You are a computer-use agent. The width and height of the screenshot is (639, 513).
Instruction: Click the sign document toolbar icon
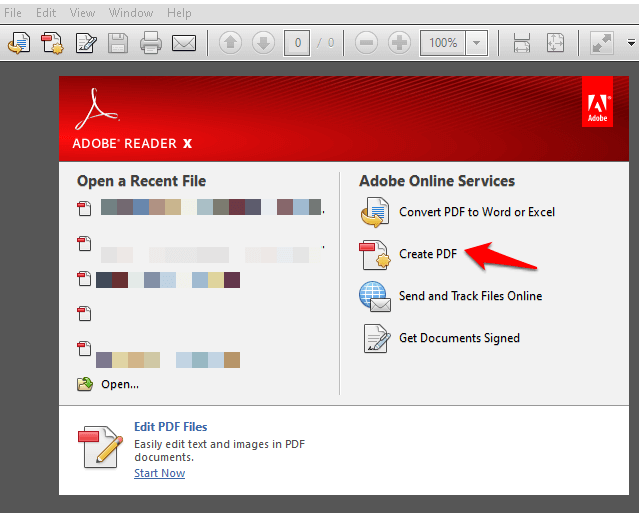(x=85, y=44)
